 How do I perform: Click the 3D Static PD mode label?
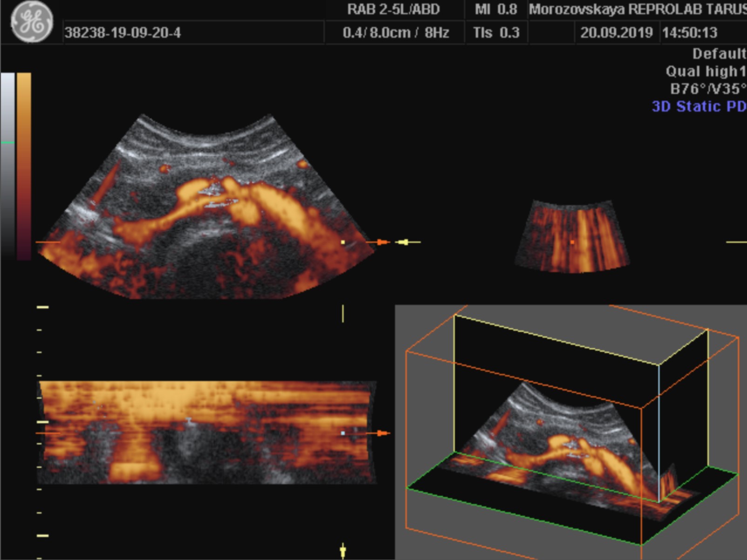(x=699, y=106)
